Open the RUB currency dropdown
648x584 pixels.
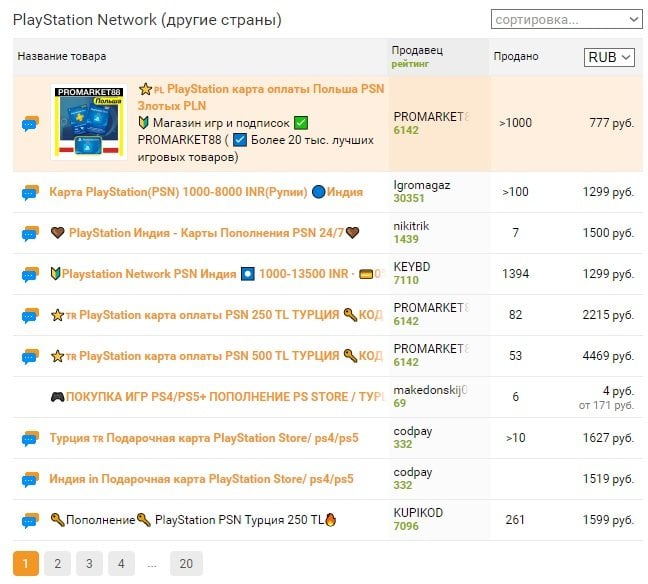609,57
